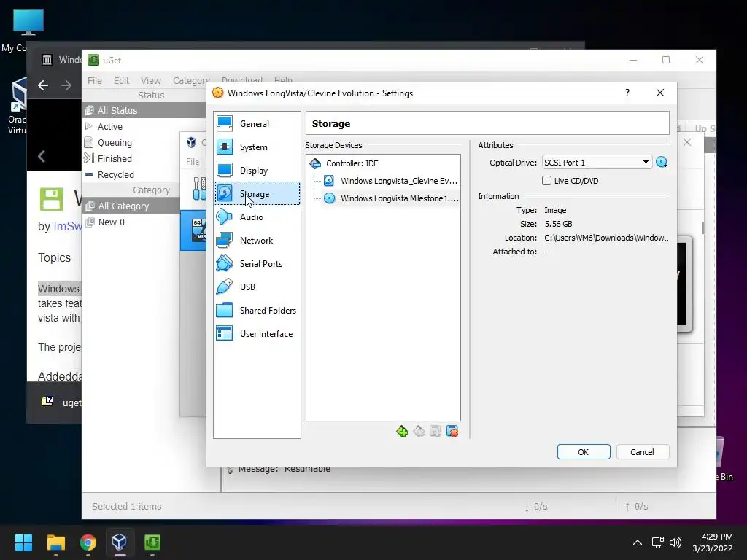Screen dimensions: 747x560
Task: Open General settings category
Action: point(257,124)
